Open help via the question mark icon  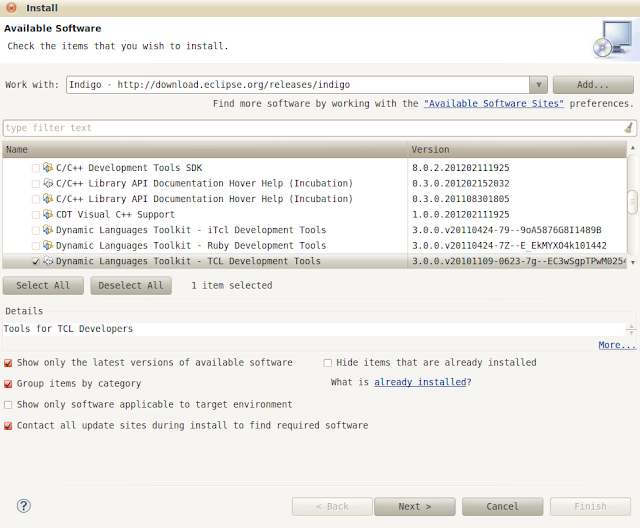click(x=24, y=506)
